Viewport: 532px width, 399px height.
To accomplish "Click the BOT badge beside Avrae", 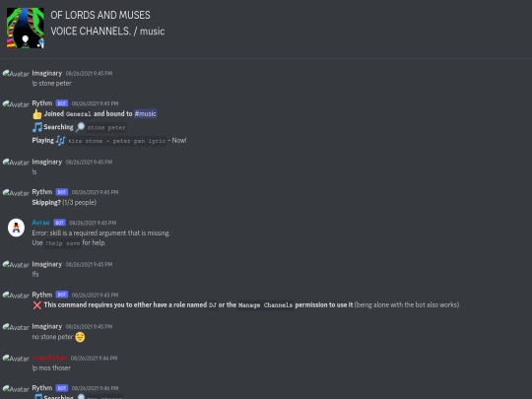I will pyautogui.click(x=59, y=223).
